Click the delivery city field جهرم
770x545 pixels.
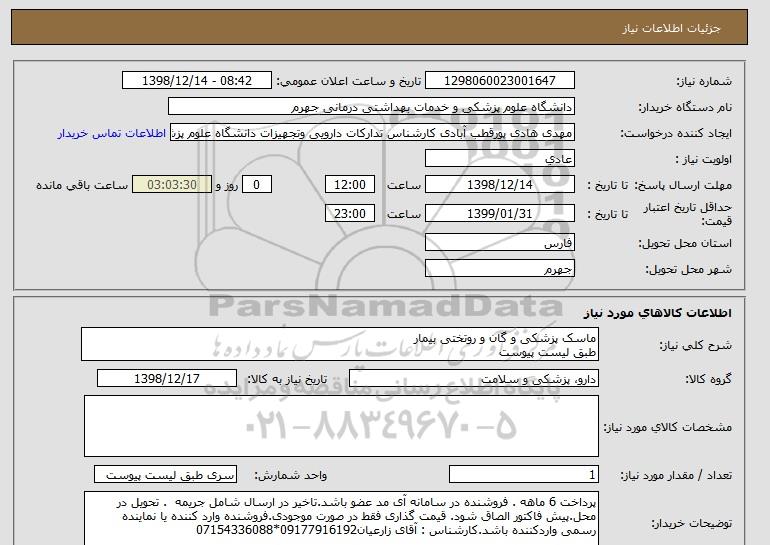(499, 269)
